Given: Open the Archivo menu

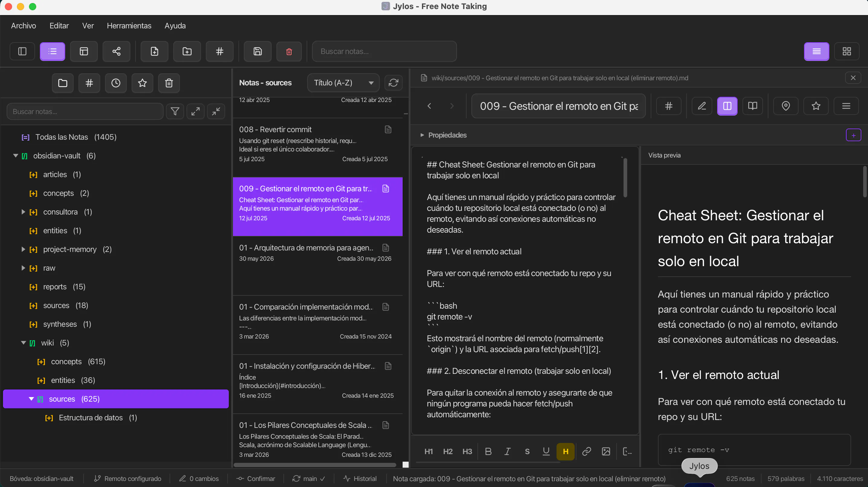Looking at the screenshot, I should (24, 26).
